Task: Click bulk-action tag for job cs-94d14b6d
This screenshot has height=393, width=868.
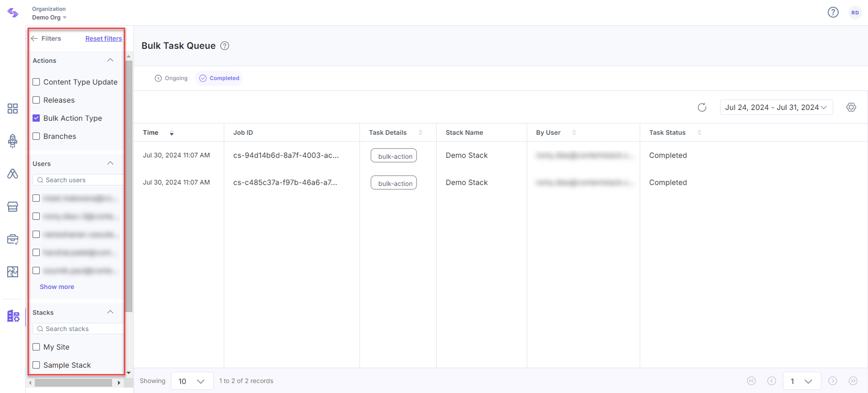Action: [x=394, y=156]
